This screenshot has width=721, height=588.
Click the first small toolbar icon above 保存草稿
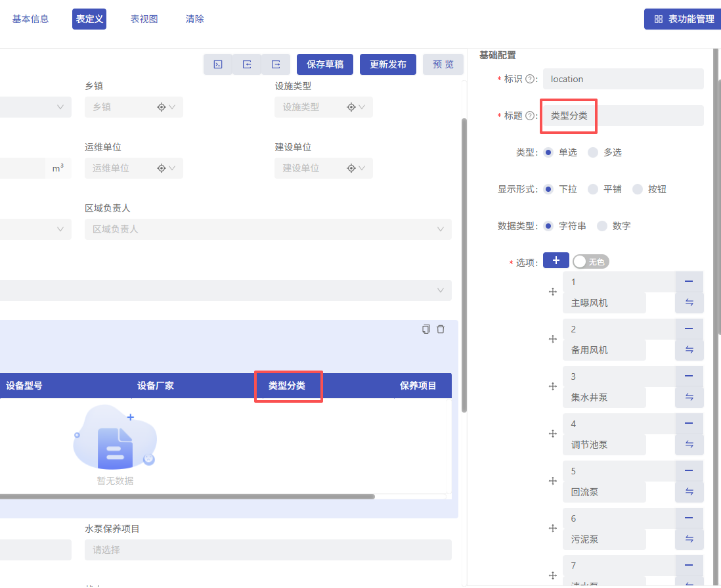coord(217,64)
